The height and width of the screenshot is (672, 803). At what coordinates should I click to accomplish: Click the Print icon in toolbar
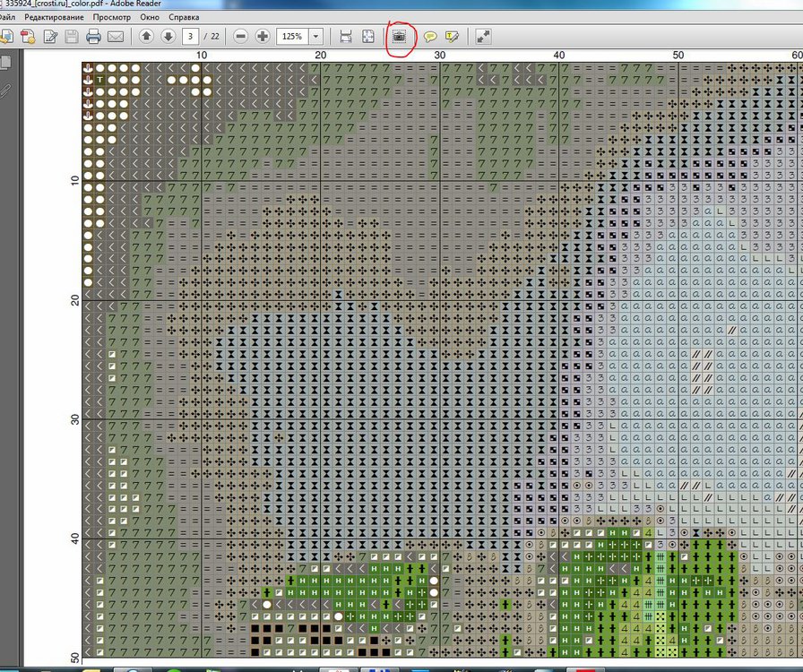tap(93, 37)
